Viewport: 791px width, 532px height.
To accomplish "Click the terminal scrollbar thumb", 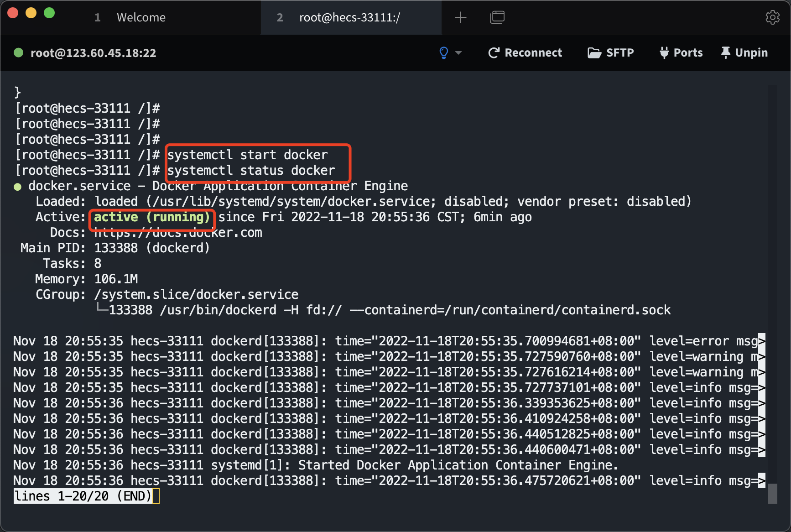I will point(772,494).
